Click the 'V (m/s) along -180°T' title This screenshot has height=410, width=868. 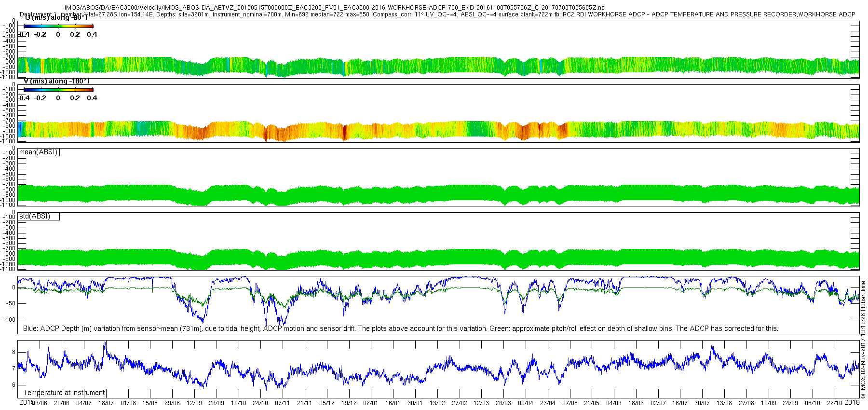56,82
